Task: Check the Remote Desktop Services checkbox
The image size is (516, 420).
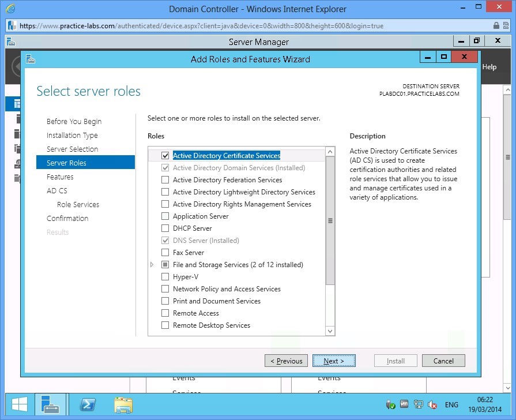Action: [164, 325]
